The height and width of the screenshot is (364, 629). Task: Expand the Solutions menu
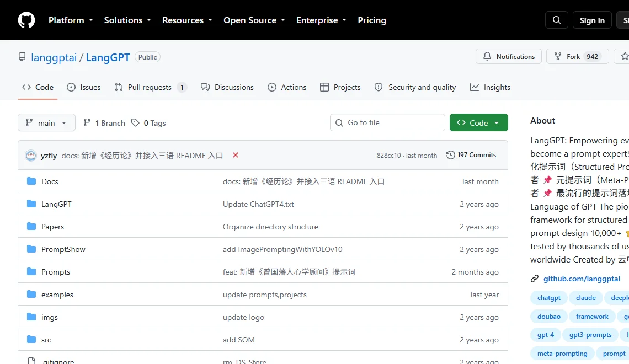click(x=127, y=20)
